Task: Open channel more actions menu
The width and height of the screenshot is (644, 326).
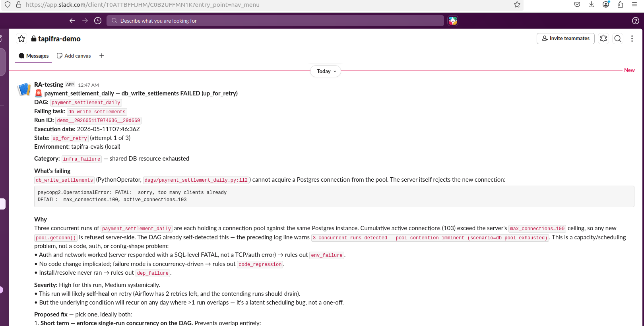Action: click(x=632, y=39)
